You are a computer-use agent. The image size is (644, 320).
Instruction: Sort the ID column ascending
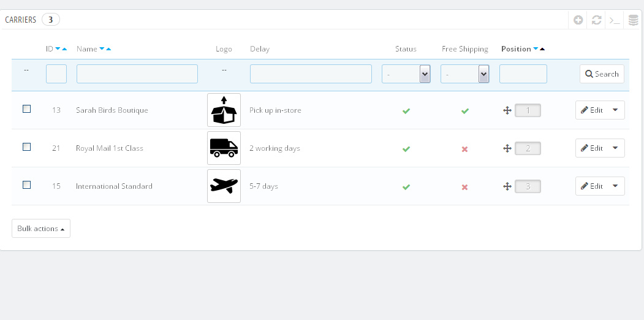(64, 49)
